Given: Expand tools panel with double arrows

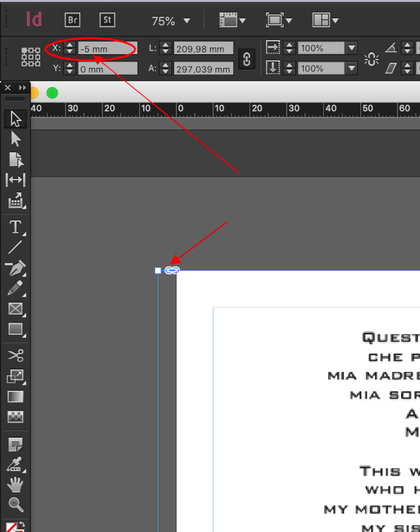Looking at the screenshot, I should pyautogui.click(x=23, y=88).
